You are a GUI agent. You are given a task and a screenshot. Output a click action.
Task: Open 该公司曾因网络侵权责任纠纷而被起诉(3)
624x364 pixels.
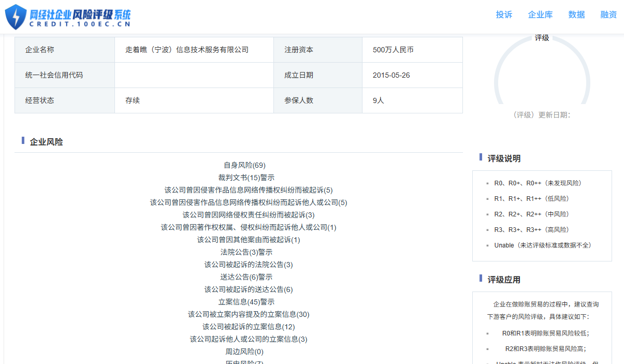[249, 215]
